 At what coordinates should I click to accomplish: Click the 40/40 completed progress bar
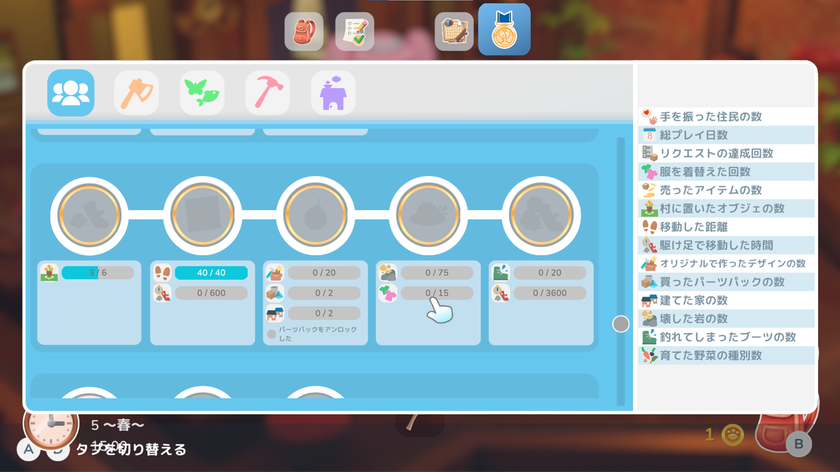(x=211, y=273)
